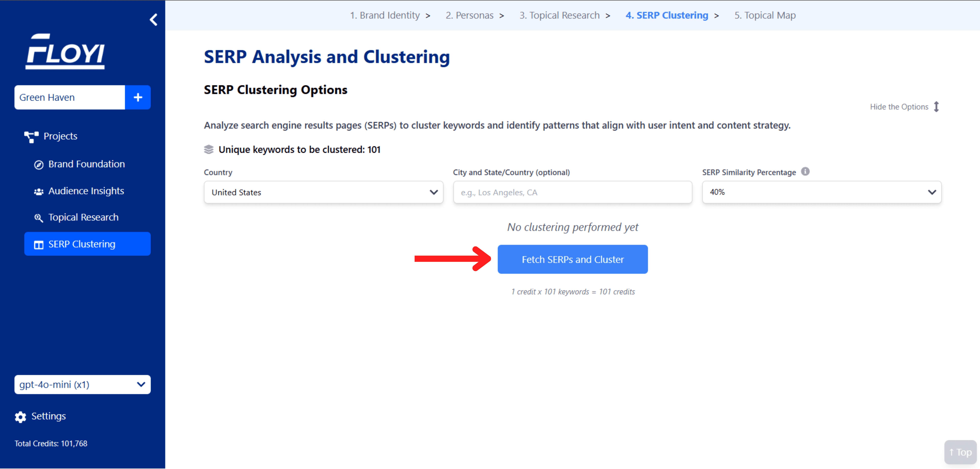Viewport: 980px width, 469px height.
Task: Click the Hide the Options arrows icon
Action: point(936,107)
